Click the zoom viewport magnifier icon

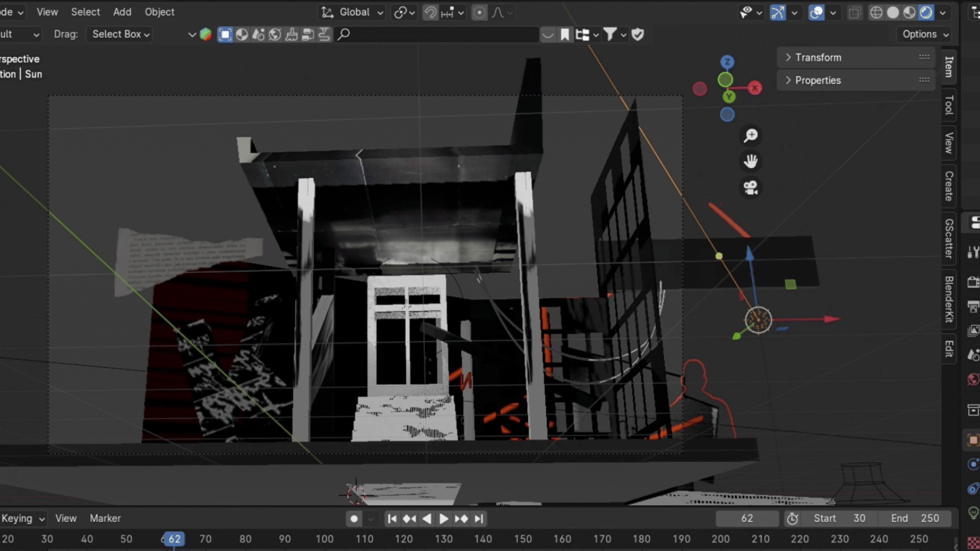click(x=751, y=136)
